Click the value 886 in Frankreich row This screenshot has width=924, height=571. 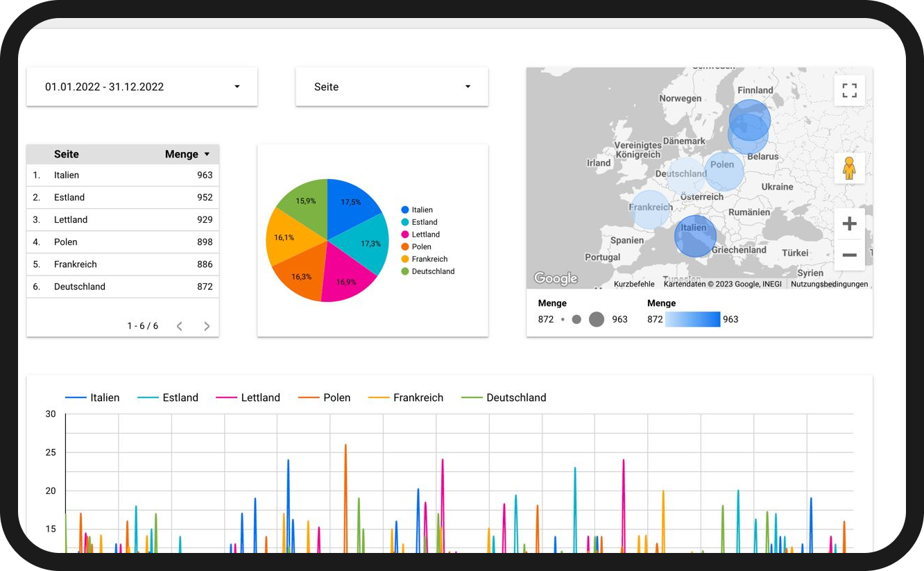(205, 264)
